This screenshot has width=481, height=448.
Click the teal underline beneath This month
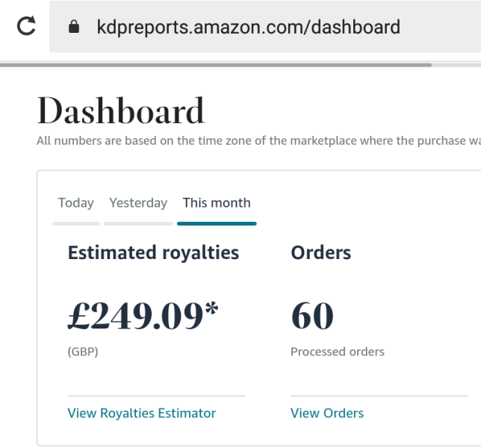[x=217, y=223]
